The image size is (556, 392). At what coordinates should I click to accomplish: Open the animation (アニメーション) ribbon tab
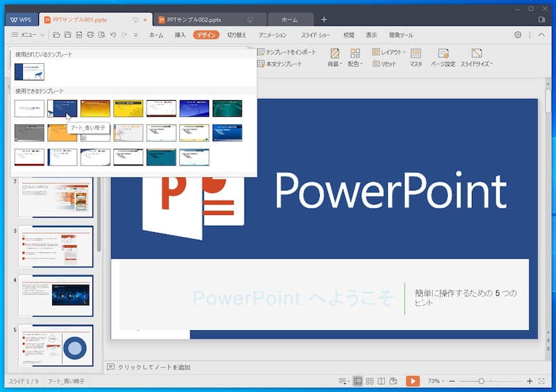272,35
